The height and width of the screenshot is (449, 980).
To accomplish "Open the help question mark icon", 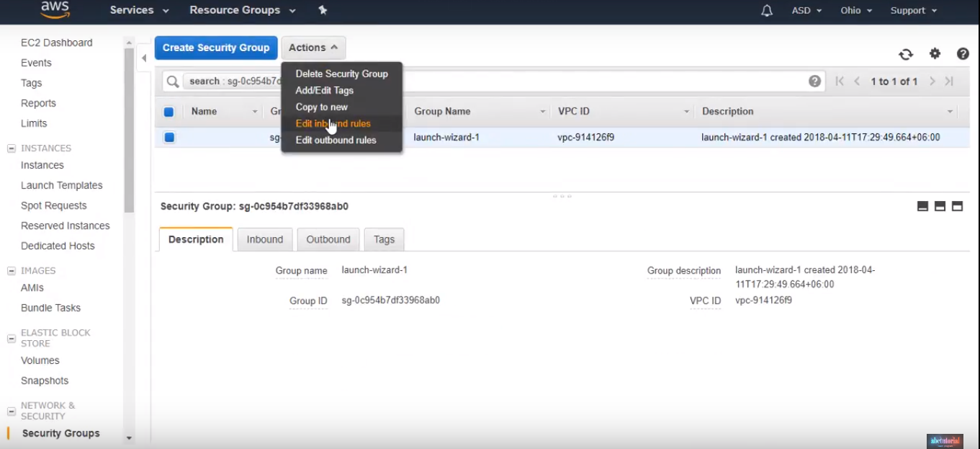I will point(963,53).
